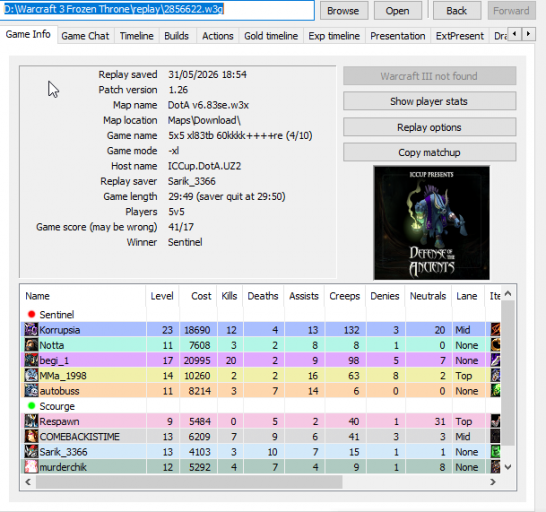Sort table by Neutrals column header

tap(428, 296)
